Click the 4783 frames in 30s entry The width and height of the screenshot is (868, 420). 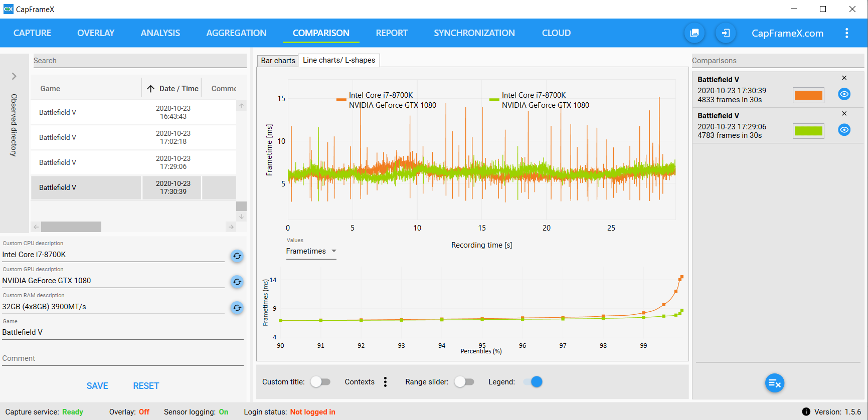730,135
